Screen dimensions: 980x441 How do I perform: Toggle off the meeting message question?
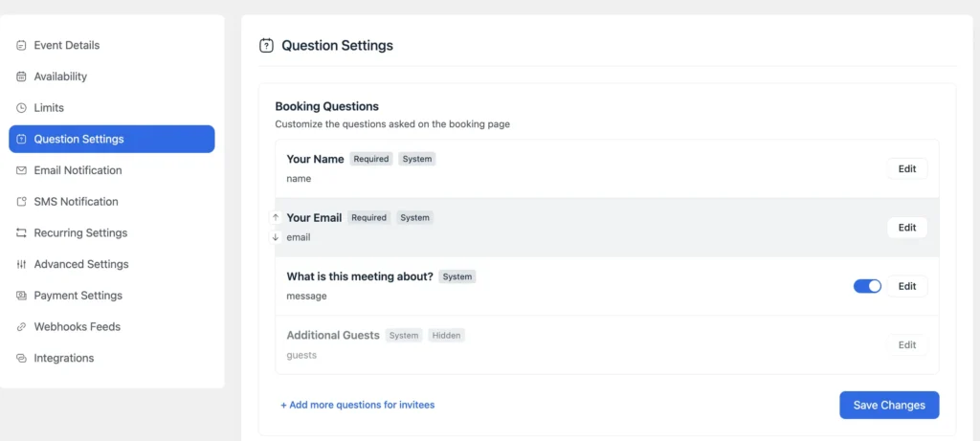867,286
